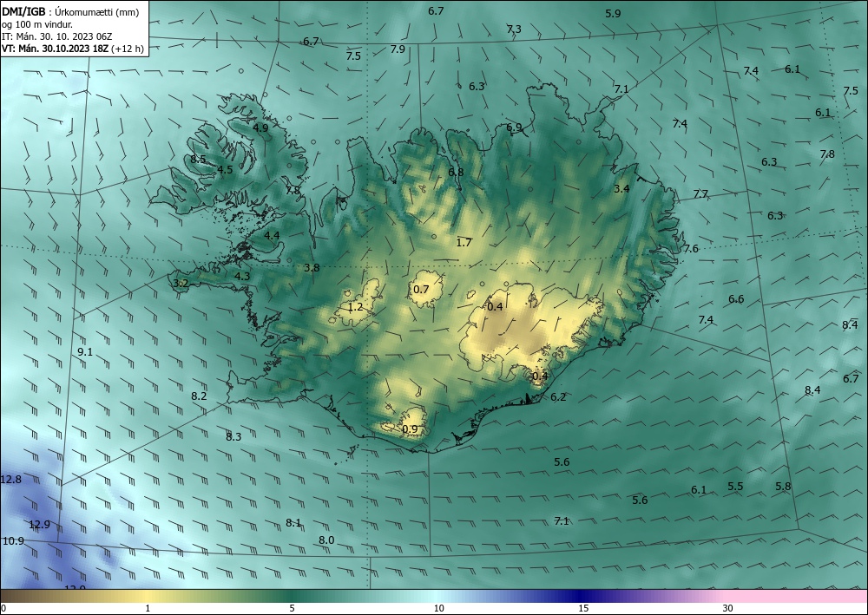Select the 8.2 value on the map

tap(199, 396)
